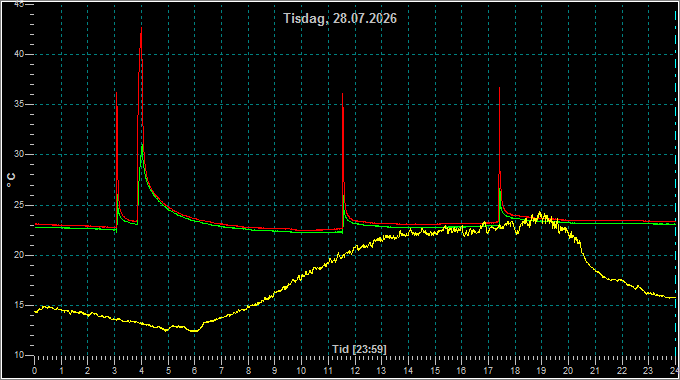Click the red spike near hour 11.5

coord(343,94)
